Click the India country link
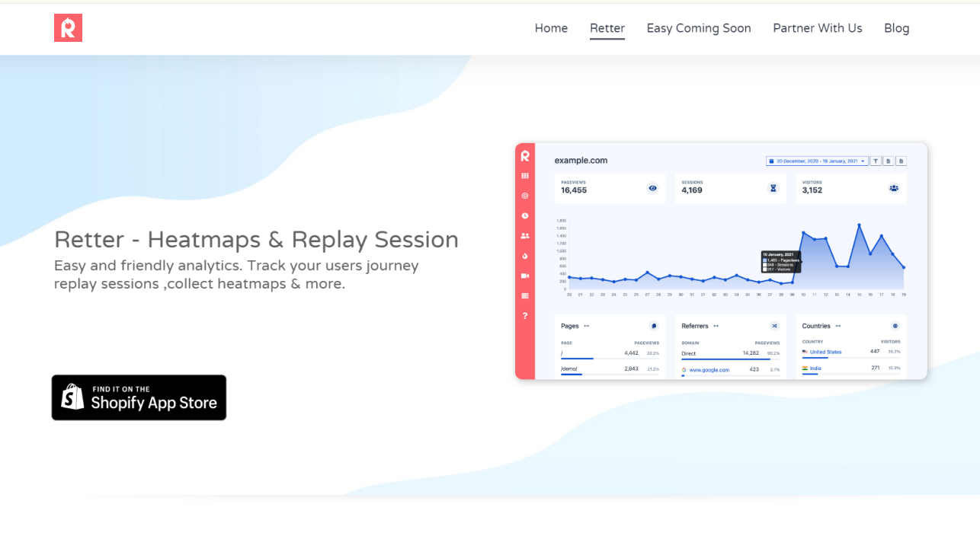The width and height of the screenshot is (980, 536). [x=815, y=368]
